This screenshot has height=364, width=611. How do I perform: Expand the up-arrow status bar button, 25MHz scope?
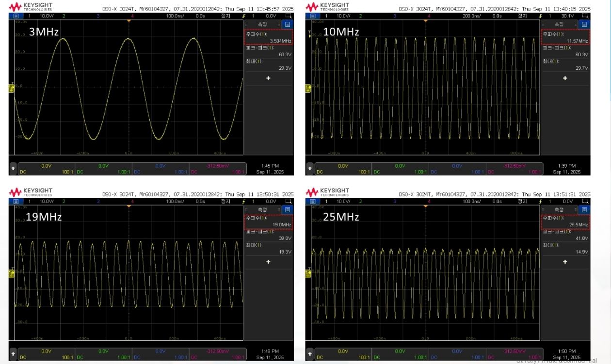(310, 353)
